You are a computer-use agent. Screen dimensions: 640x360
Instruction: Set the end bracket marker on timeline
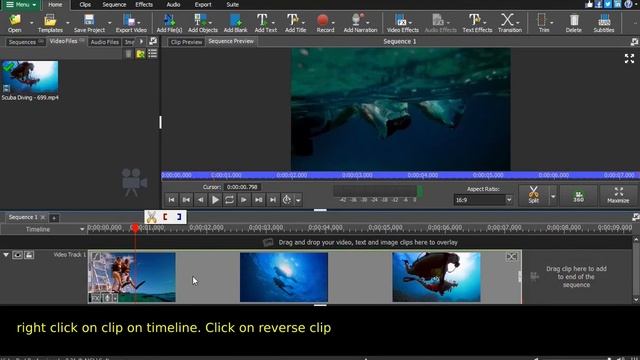[179, 217]
